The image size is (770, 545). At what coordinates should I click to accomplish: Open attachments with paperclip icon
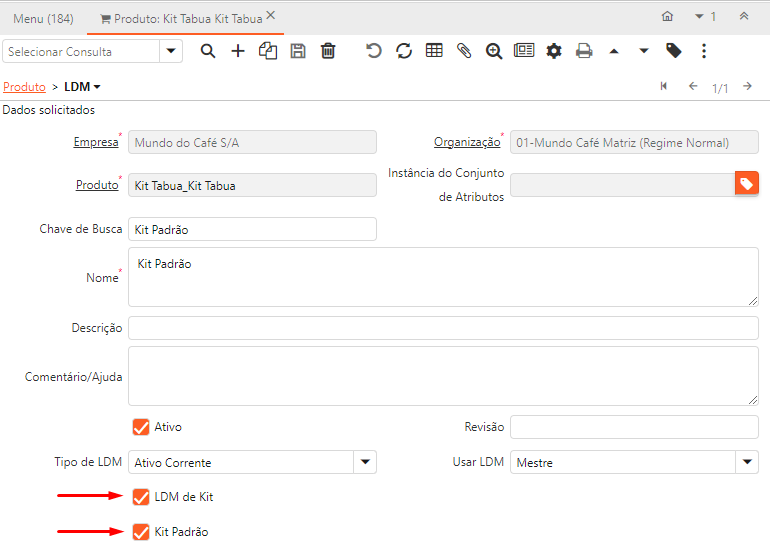(464, 51)
